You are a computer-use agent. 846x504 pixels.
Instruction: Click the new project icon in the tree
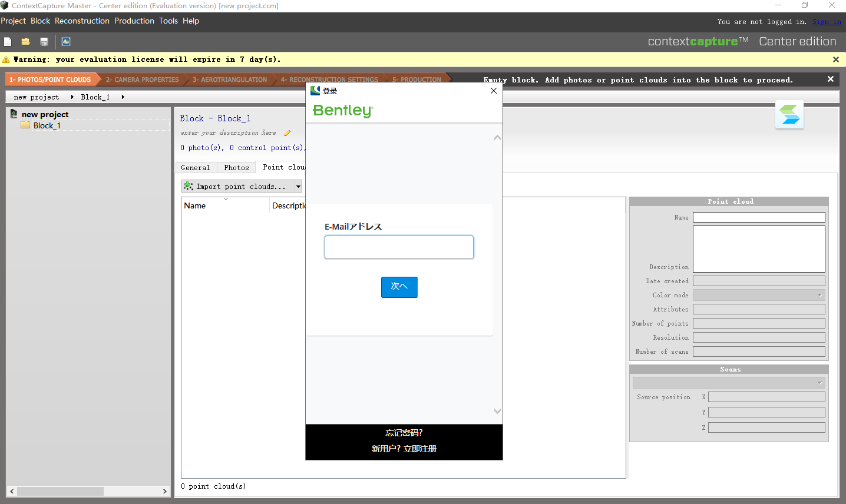pyautogui.click(x=14, y=114)
